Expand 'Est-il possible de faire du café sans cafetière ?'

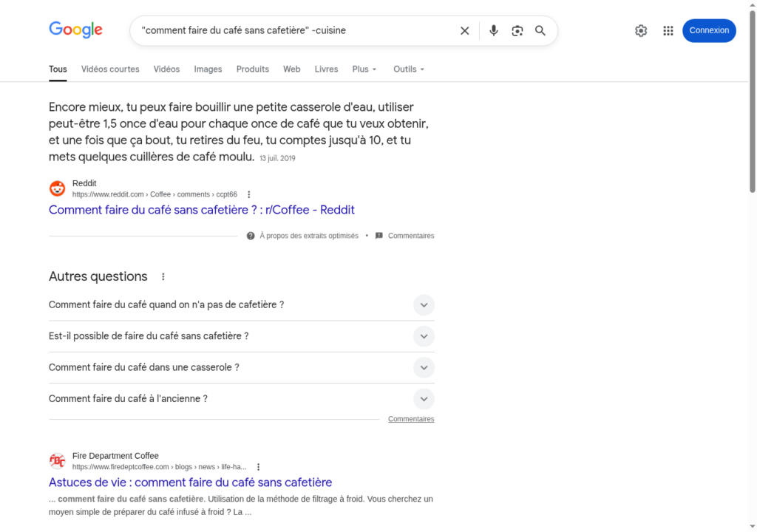tap(423, 336)
